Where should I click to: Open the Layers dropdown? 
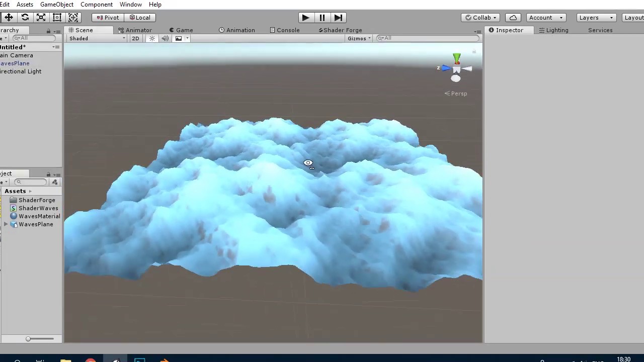click(596, 18)
